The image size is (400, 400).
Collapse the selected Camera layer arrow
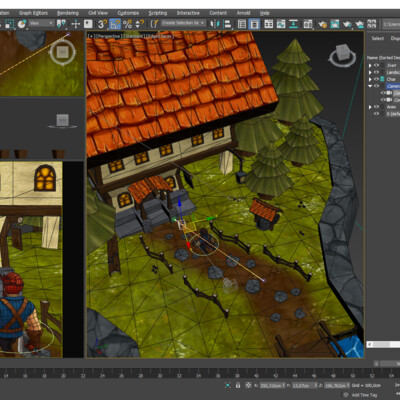click(x=370, y=86)
